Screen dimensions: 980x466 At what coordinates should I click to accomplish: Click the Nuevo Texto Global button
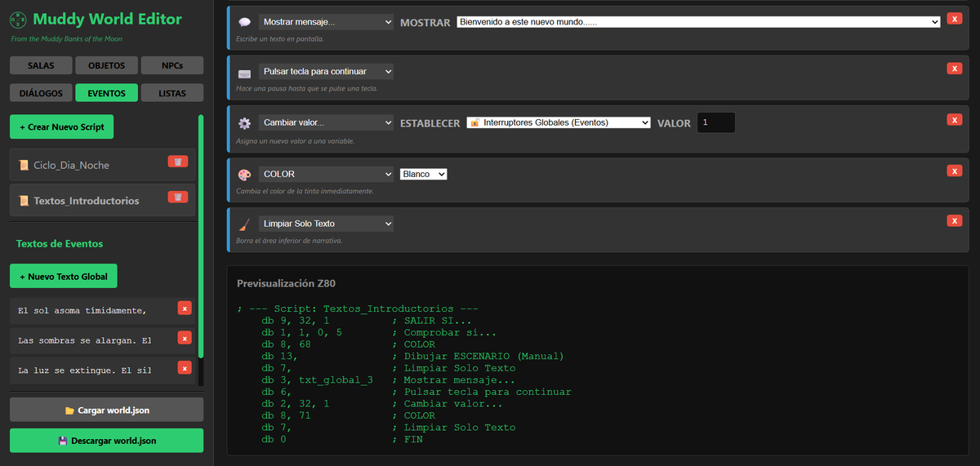pos(64,276)
